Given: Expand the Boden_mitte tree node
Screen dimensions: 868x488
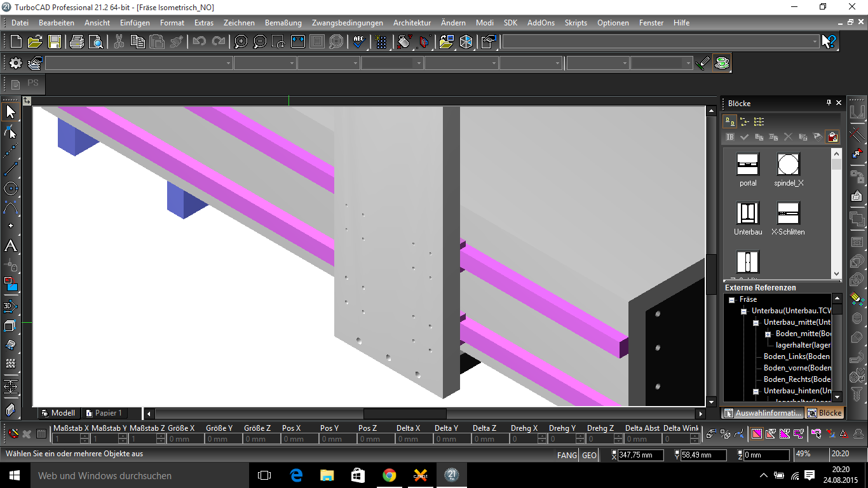Looking at the screenshot, I should (768, 334).
